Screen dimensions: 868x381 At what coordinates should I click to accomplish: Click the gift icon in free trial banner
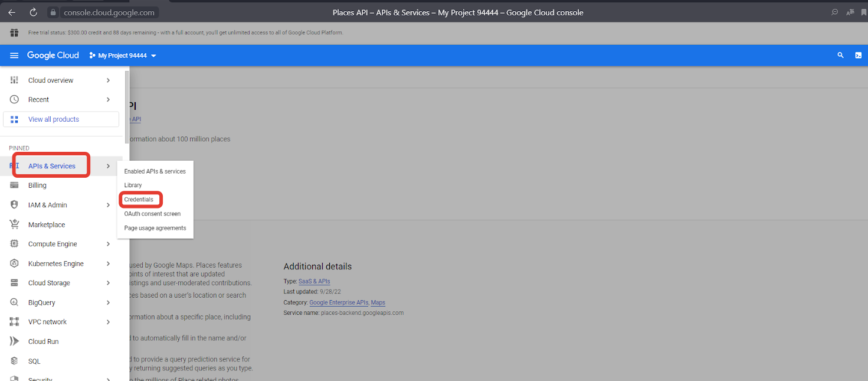(14, 32)
